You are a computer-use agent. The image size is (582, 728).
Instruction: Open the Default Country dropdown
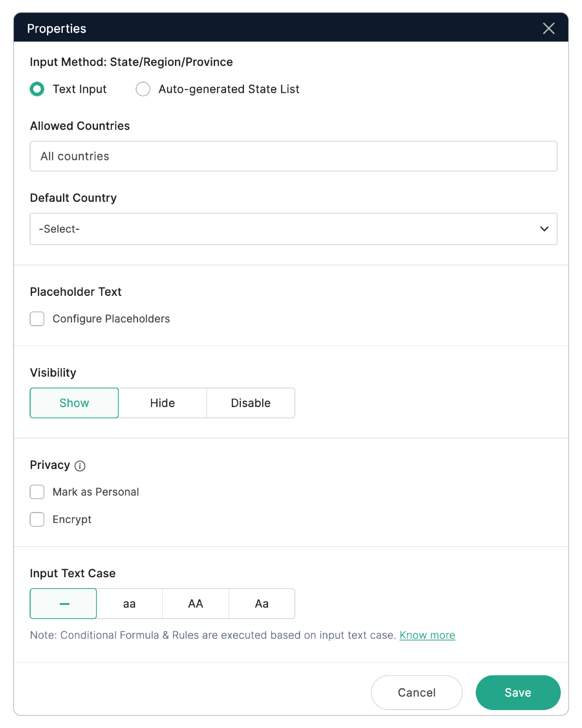tap(293, 229)
